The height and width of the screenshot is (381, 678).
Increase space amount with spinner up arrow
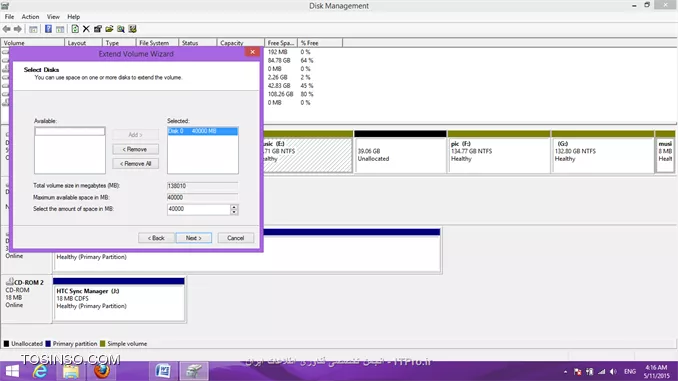[234, 207]
